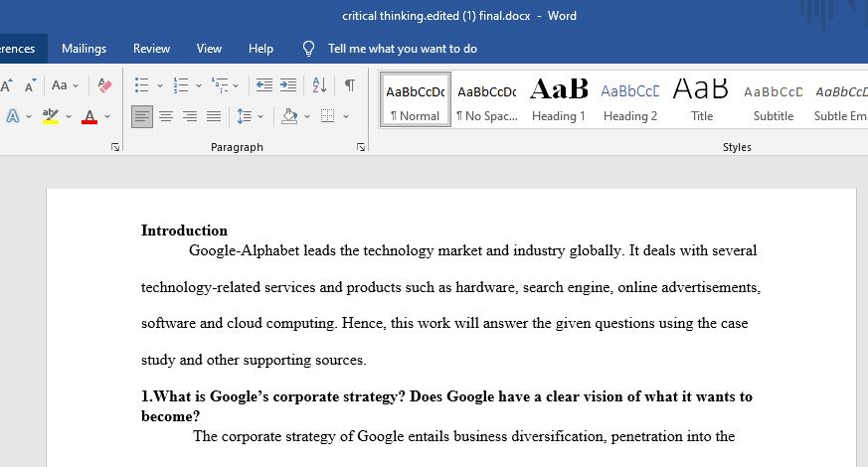The height and width of the screenshot is (467, 868).
Task: Apply the Heading 2 style
Action: (630, 100)
